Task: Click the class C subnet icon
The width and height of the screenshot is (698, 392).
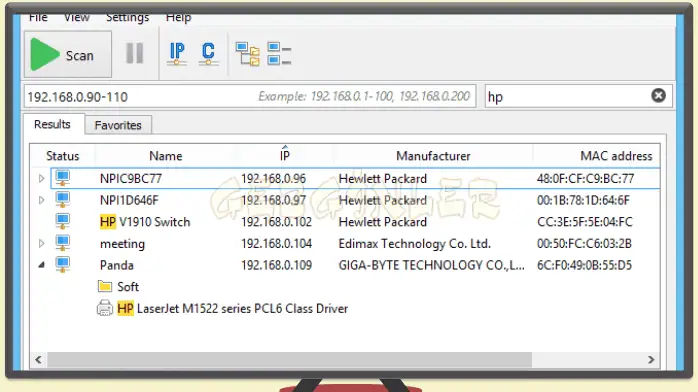Action: tap(208, 54)
